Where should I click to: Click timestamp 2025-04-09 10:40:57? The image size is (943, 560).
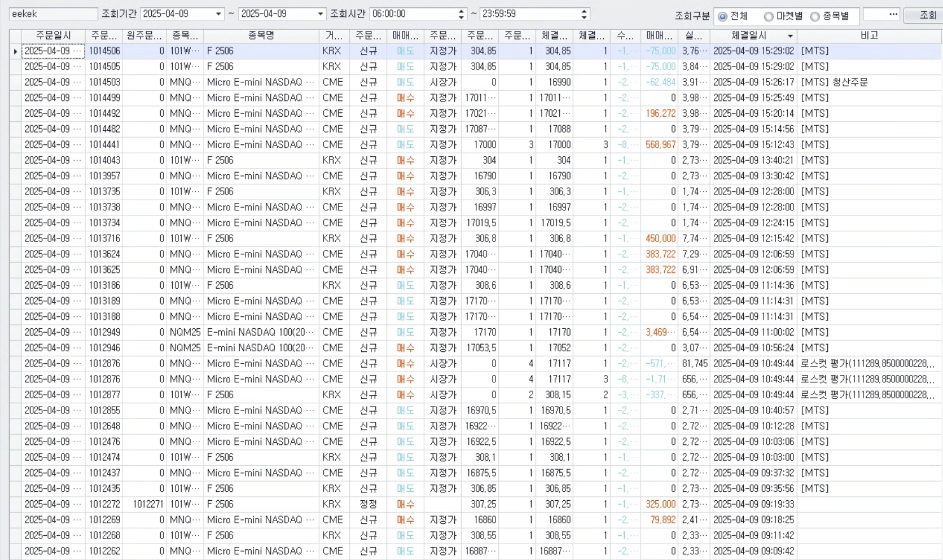(x=753, y=411)
